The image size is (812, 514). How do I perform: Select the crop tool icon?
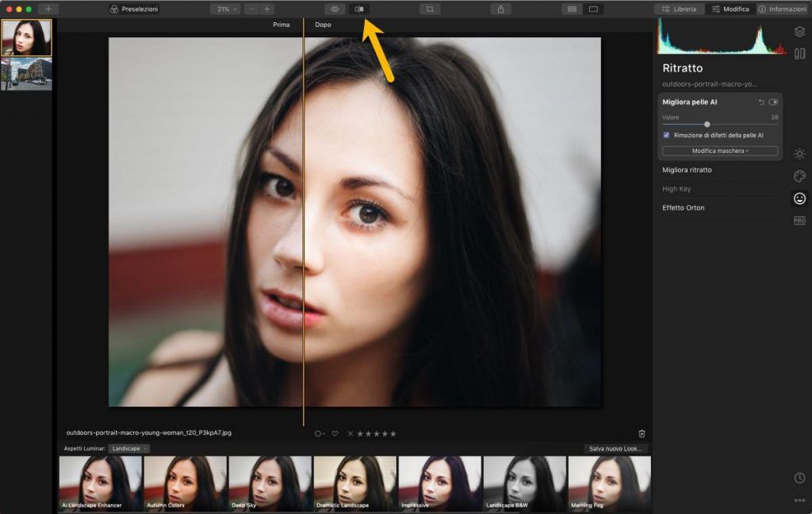pyautogui.click(x=430, y=9)
